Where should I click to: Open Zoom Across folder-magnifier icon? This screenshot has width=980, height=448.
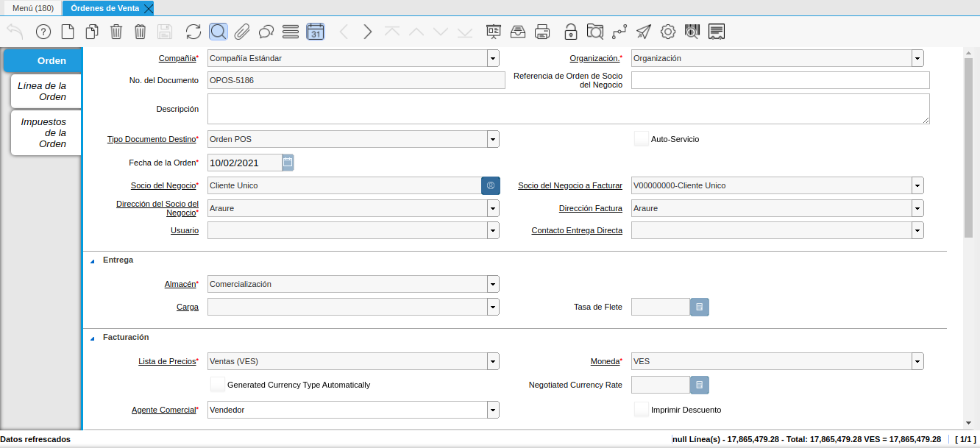[x=595, y=32]
